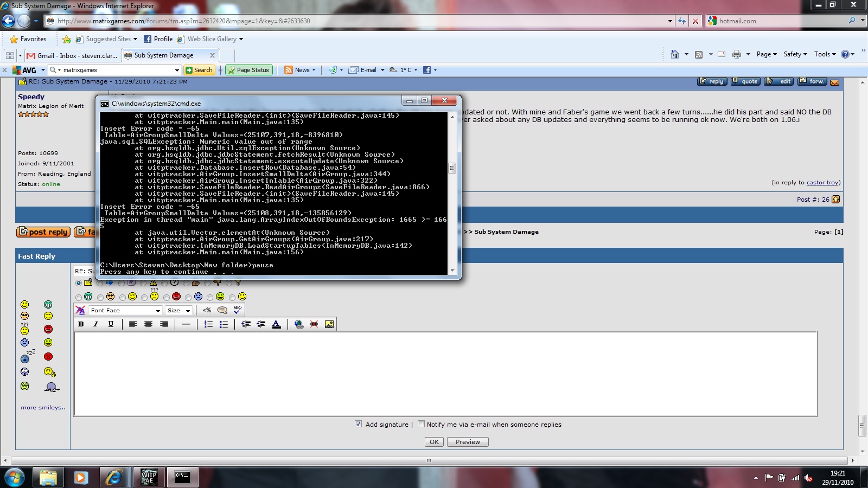Open Internet Explorer from the taskbar
Screen dimensions: 868x488
pos(114,477)
